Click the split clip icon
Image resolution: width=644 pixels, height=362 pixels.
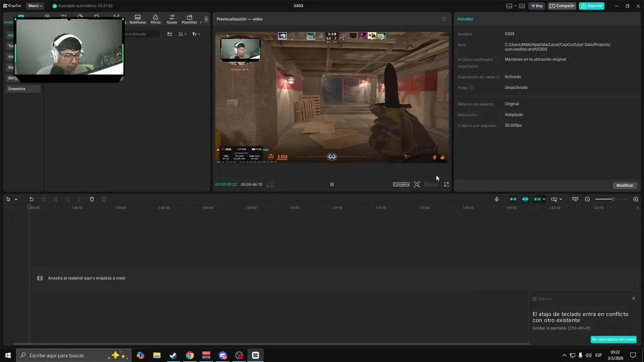[55, 199]
